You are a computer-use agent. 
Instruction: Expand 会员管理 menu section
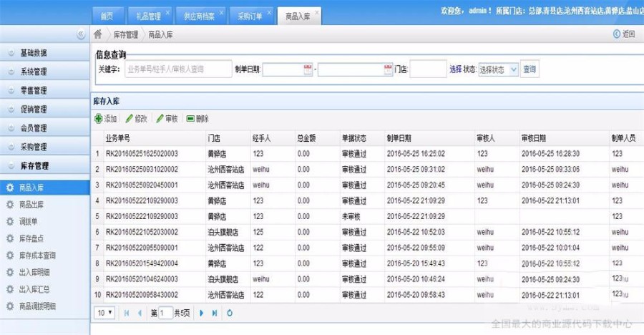pos(45,128)
